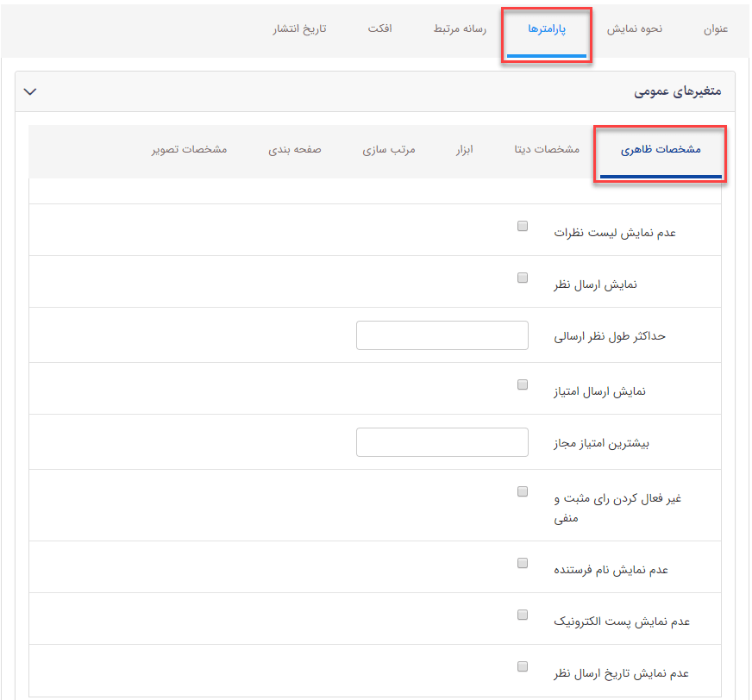Switch to the عنوان tab

tap(717, 28)
